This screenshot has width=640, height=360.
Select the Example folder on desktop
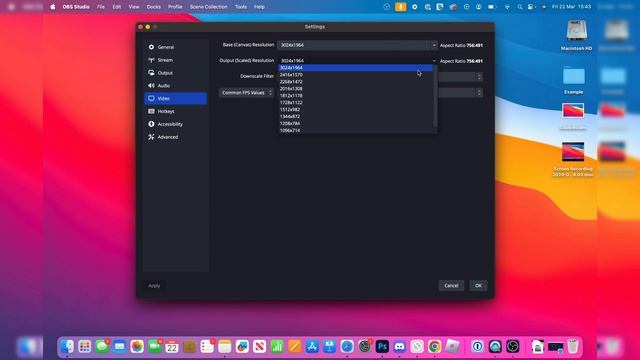573,80
